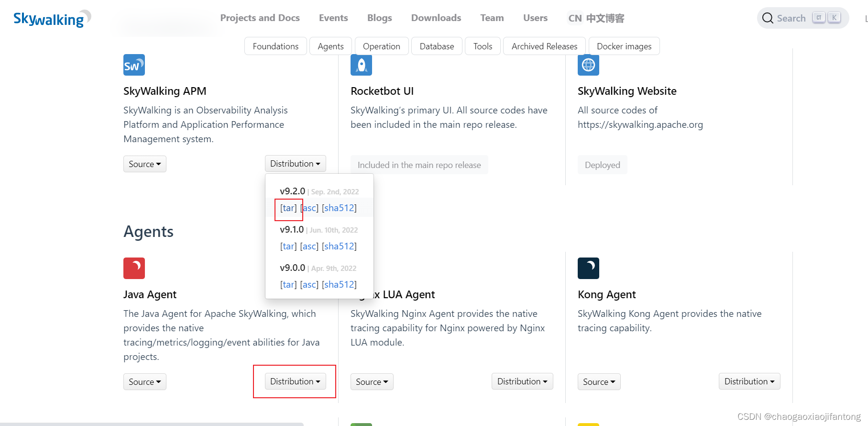
Task: Expand Nginx LUA Agent Source dropdown
Action: coord(372,381)
